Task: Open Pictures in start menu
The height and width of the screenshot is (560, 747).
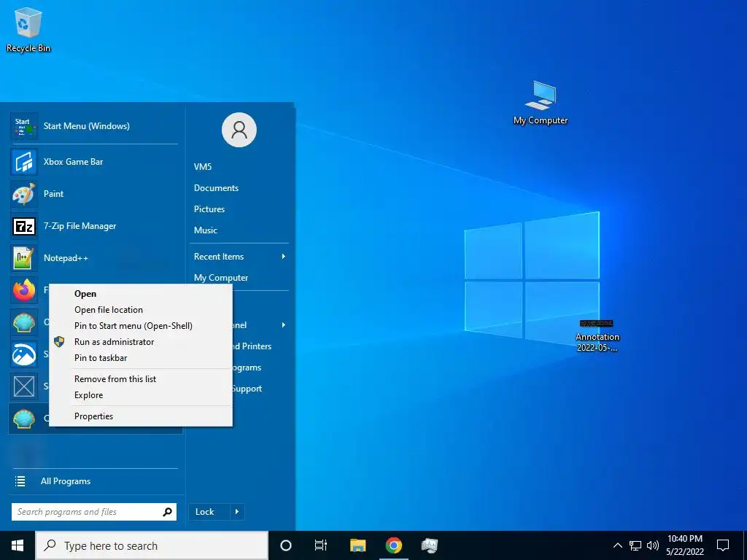Action: click(x=209, y=209)
